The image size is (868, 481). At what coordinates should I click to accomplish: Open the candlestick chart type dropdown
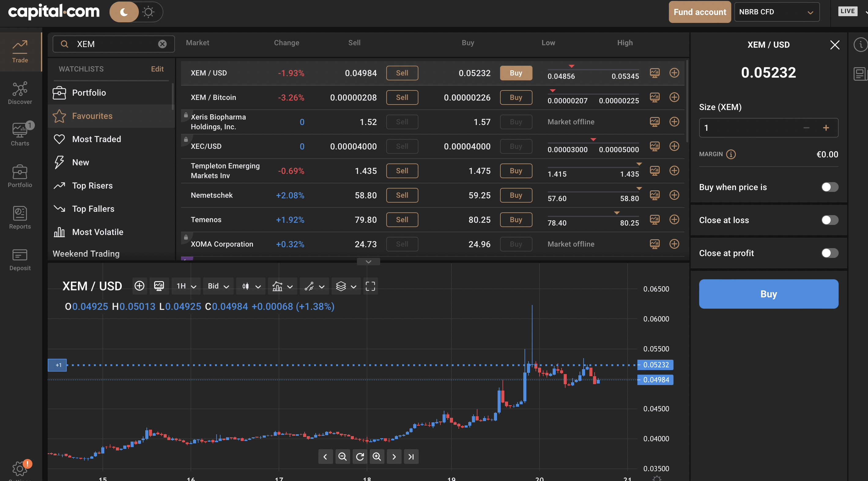[x=251, y=286]
